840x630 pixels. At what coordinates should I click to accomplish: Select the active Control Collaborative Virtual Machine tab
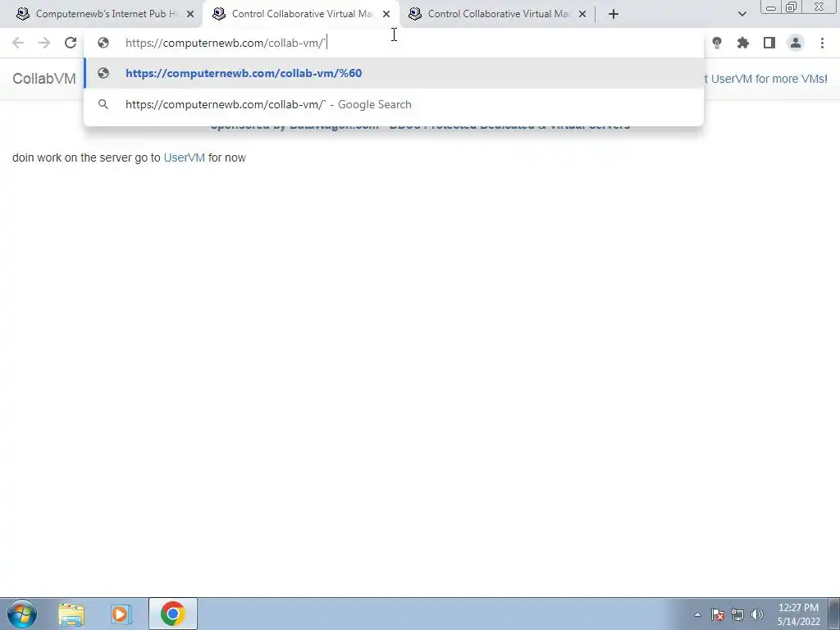300,14
